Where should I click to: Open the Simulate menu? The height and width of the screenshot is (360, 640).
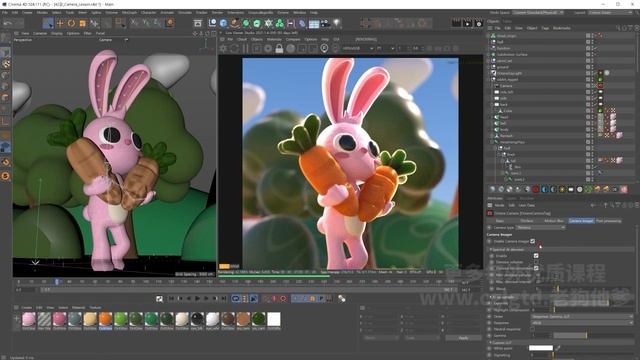point(184,13)
